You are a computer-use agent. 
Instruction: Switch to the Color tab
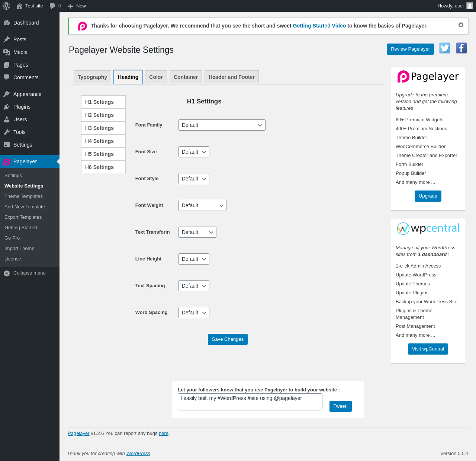click(156, 77)
